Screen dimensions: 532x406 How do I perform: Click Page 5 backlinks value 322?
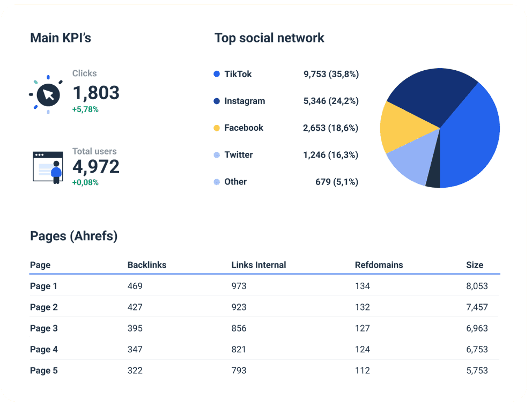point(135,371)
